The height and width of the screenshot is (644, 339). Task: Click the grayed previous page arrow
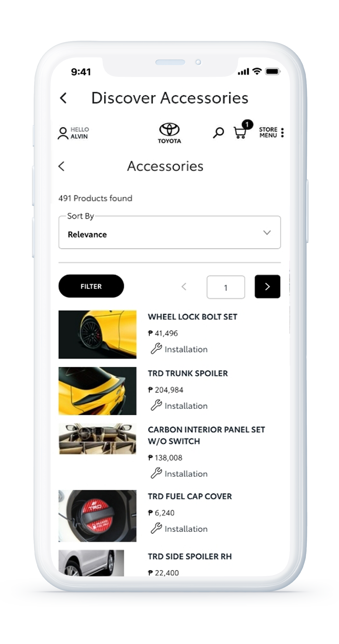click(x=184, y=286)
